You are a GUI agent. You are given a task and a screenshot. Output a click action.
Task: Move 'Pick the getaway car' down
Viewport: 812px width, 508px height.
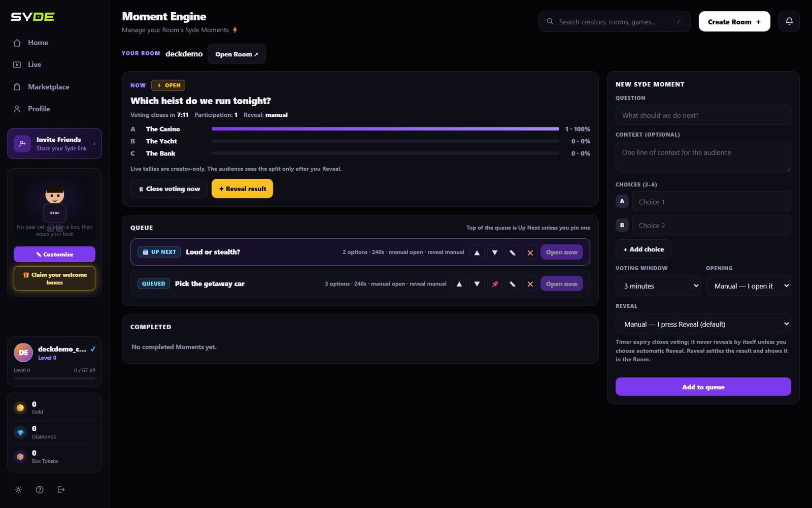click(x=477, y=284)
